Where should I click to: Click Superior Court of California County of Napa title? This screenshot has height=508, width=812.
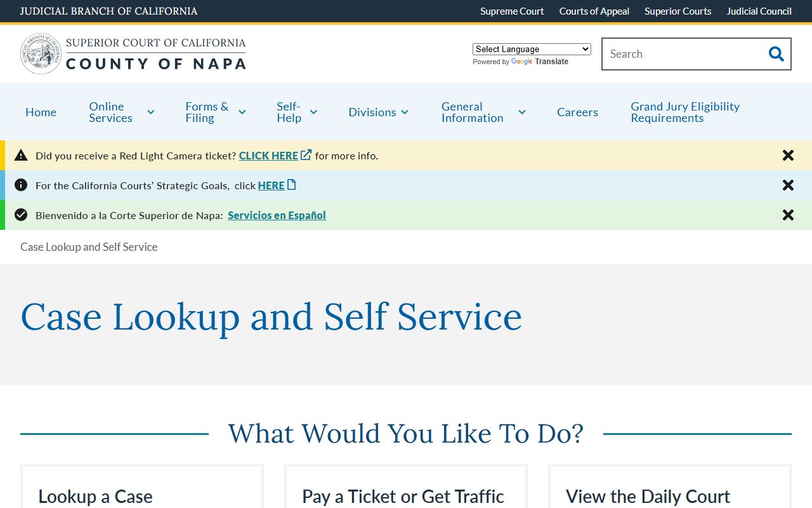coord(155,53)
